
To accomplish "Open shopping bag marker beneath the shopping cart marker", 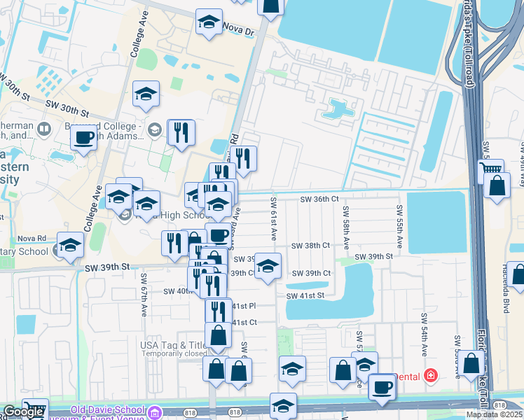I will [x=497, y=185].
